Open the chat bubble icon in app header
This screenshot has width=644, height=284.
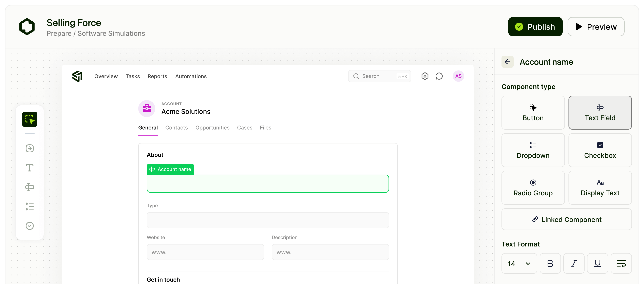click(x=439, y=76)
